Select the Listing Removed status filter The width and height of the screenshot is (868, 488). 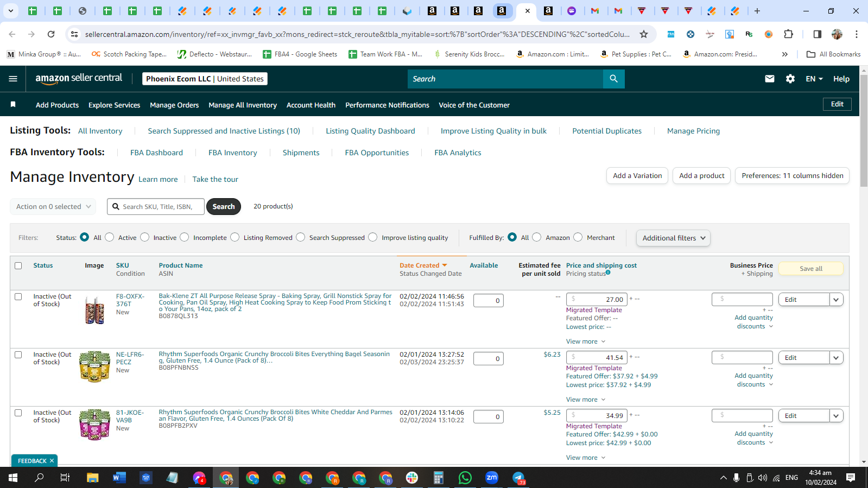coord(235,237)
